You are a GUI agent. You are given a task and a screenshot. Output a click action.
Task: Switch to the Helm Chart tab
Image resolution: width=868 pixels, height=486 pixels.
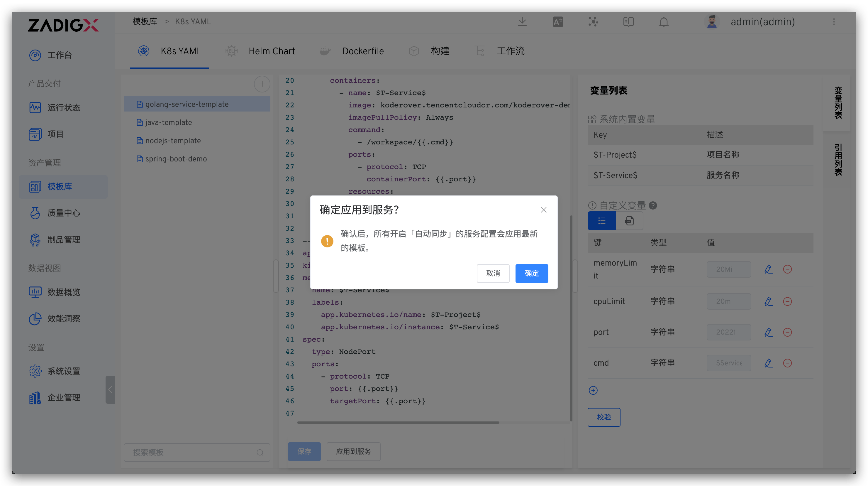tap(272, 51)
